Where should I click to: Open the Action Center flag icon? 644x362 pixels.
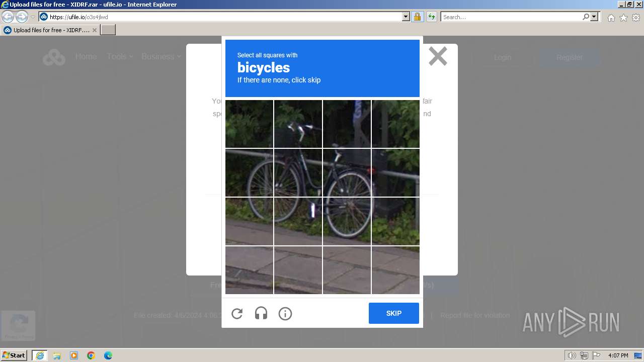[x=596, y=355]
